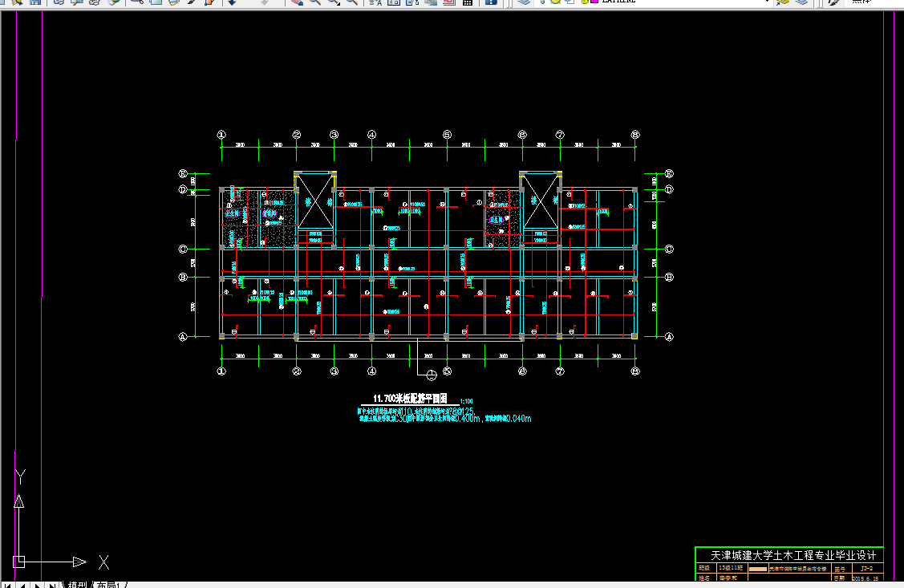Go to next layout tab arrow
The image size is (904, 588).
click(x=37, y=585)
